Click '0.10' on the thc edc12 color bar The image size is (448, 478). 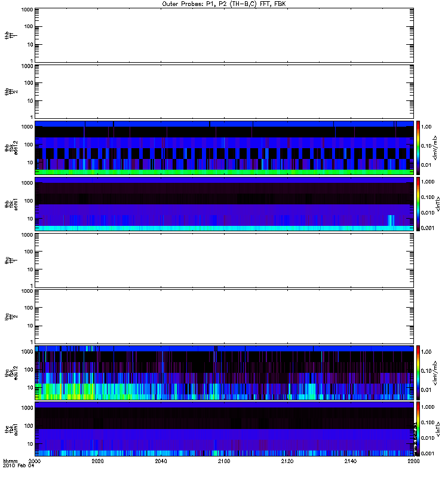tap(426, 371)
